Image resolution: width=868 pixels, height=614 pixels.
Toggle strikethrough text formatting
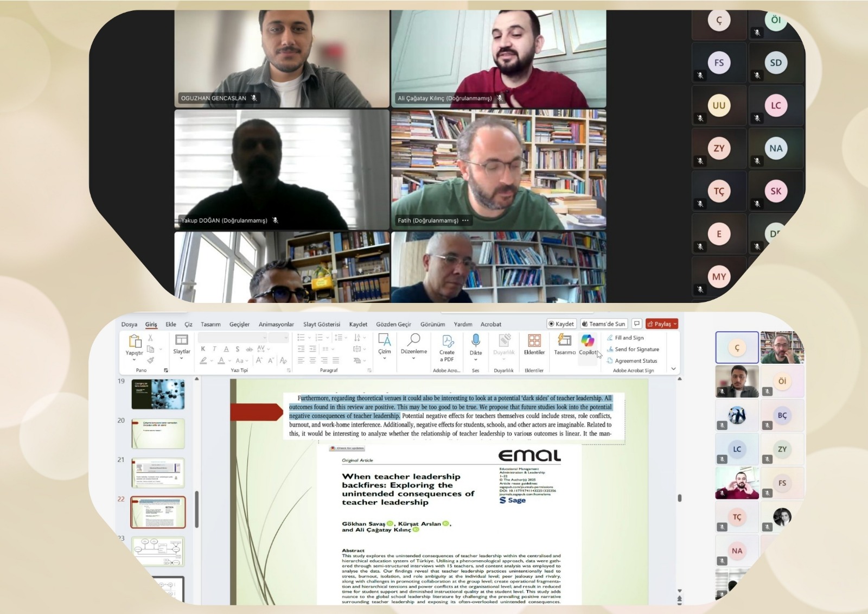(249, 349)
